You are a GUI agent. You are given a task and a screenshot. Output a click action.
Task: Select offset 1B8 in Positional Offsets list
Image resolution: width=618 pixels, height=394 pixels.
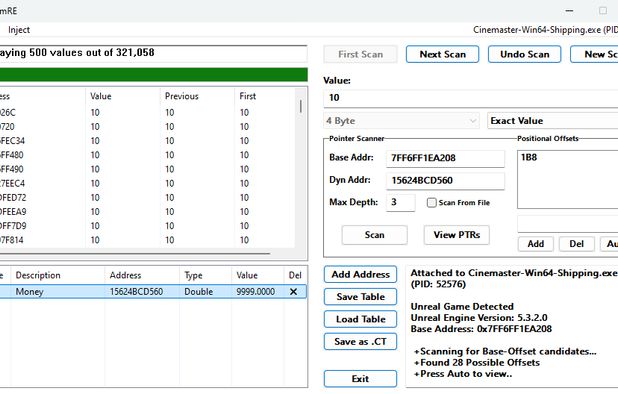click(529, 157)
